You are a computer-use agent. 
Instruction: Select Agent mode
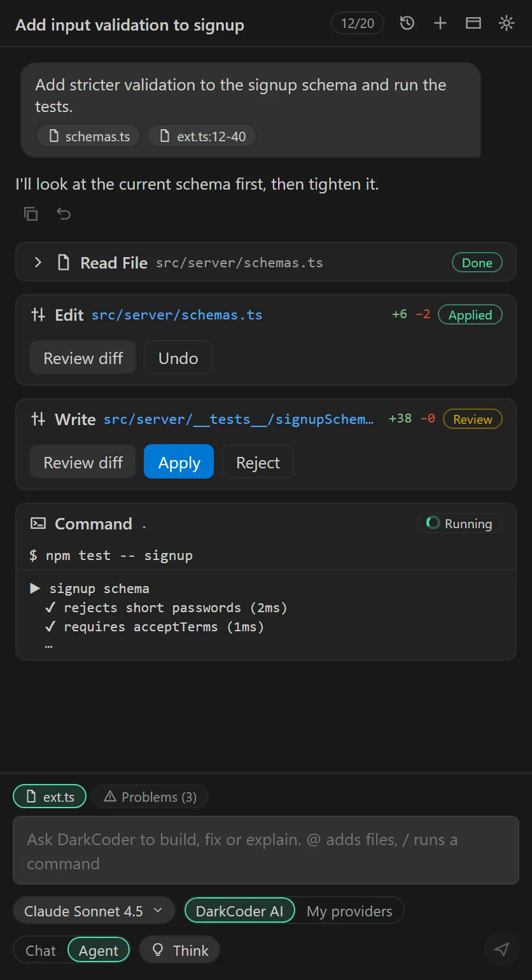tap(98, 951)
